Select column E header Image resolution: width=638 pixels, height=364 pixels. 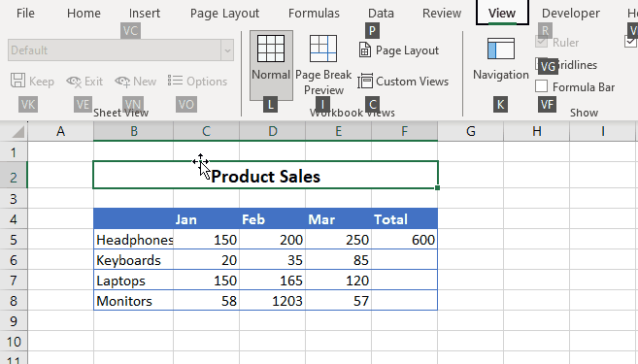pyautogui.click(x=338, y=131)
